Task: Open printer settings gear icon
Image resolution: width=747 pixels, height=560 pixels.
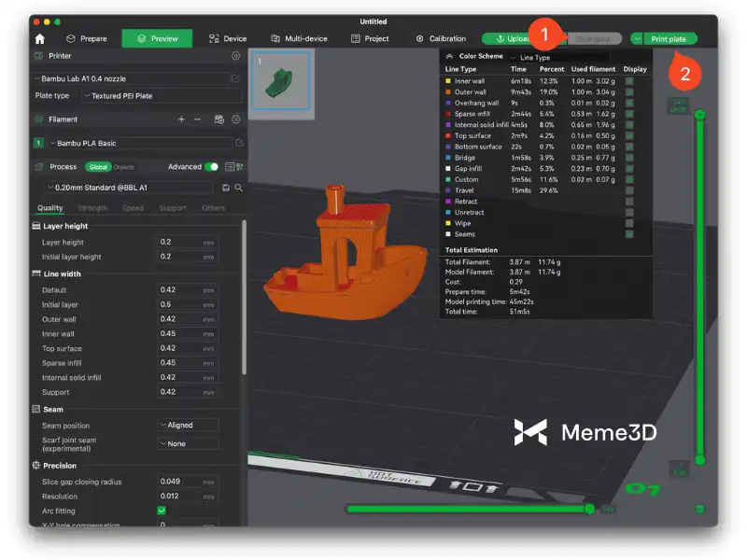Action: click(235, 56)
